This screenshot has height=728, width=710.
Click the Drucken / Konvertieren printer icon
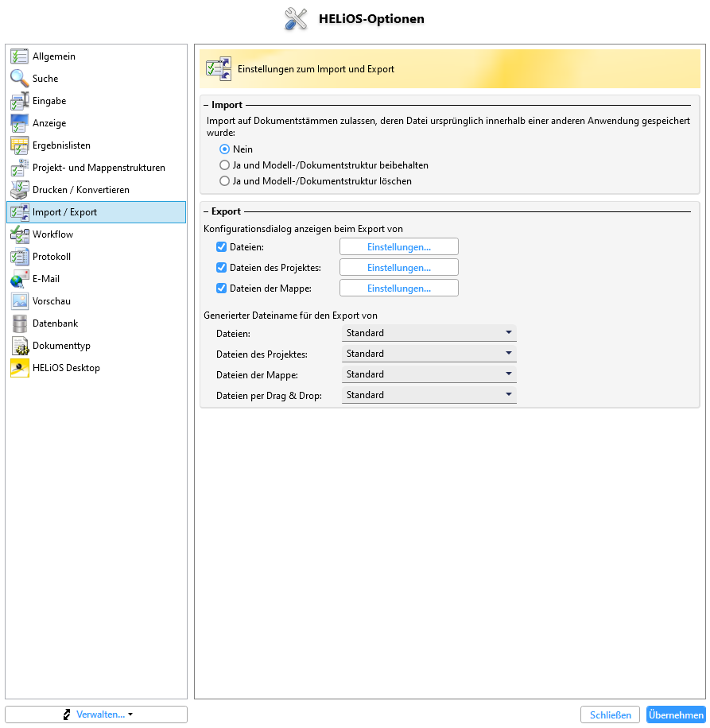(x=20, y=190)
